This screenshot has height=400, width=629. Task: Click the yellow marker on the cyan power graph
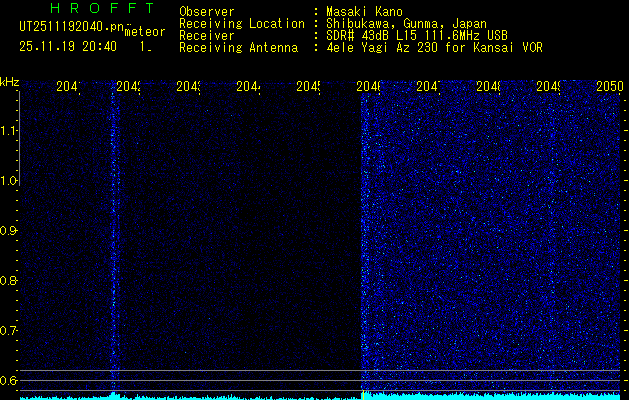(x=363, y=395)
